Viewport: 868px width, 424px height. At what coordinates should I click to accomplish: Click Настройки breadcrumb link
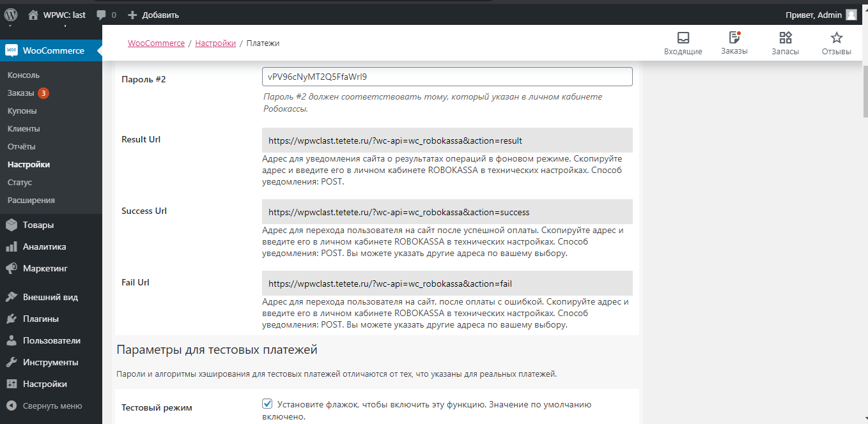tap(215, 43)
